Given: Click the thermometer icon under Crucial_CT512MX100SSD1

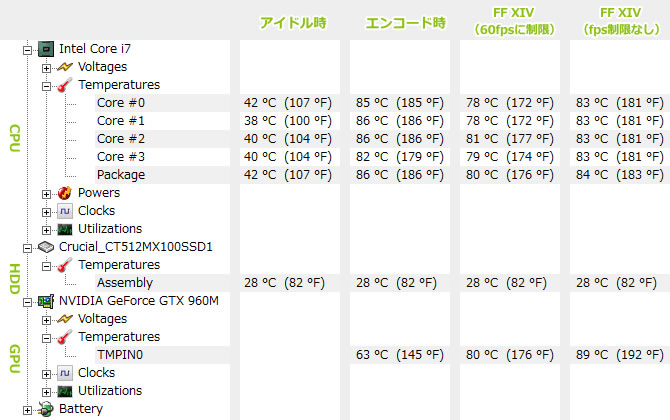Looking at the screenshot, I should (x=65, y=265).
